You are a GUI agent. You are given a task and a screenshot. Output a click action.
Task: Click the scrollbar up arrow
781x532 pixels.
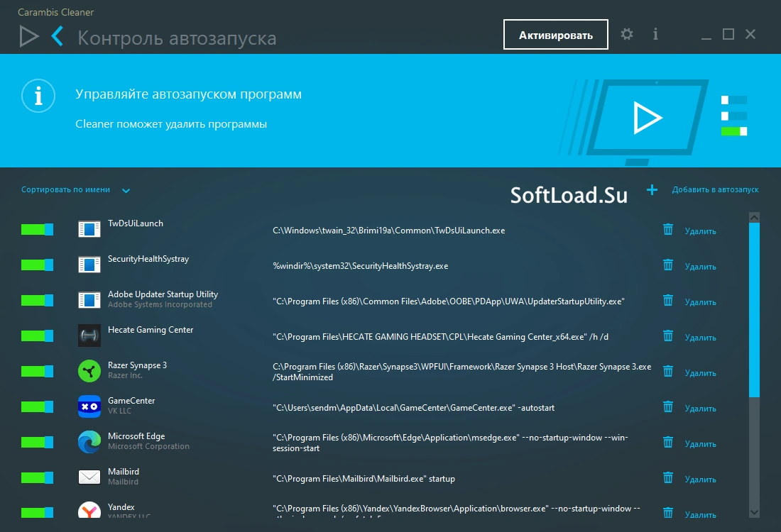pos(754,217)
